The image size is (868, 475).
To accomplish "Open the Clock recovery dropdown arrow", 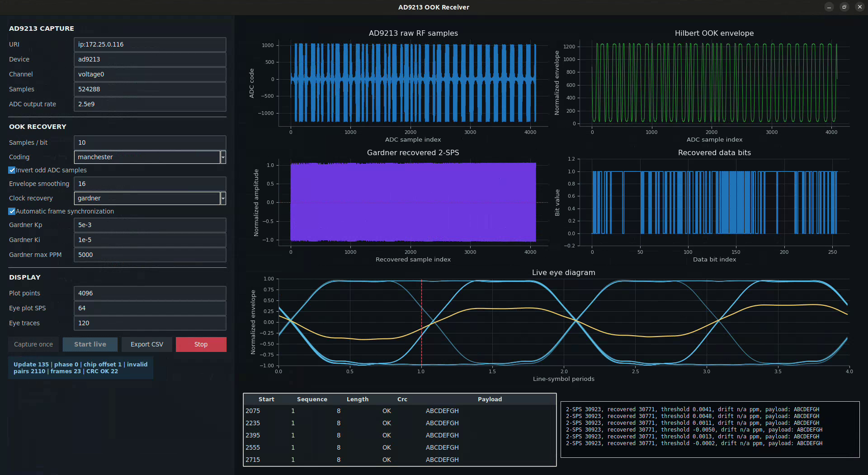I will [x=223, y=198].
